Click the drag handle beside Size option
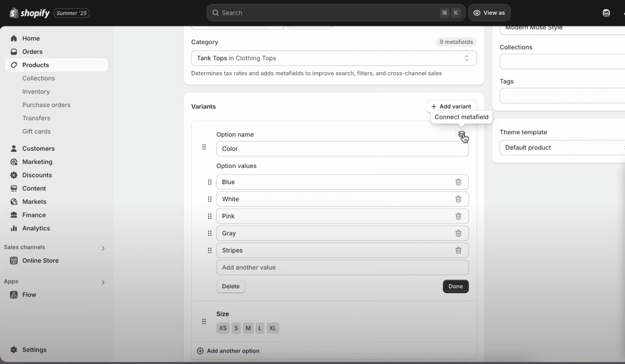This screenshot has height=364, width=625. coord(204,321)
